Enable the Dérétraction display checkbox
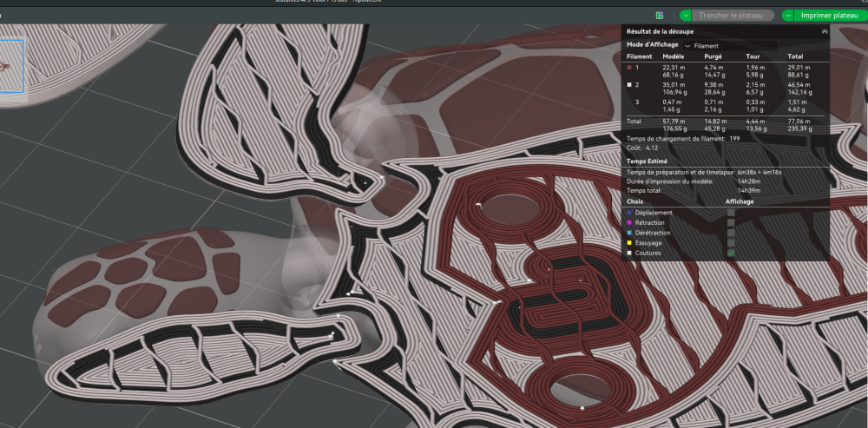This screenshot has height=428, width=868. pos(731,233)
